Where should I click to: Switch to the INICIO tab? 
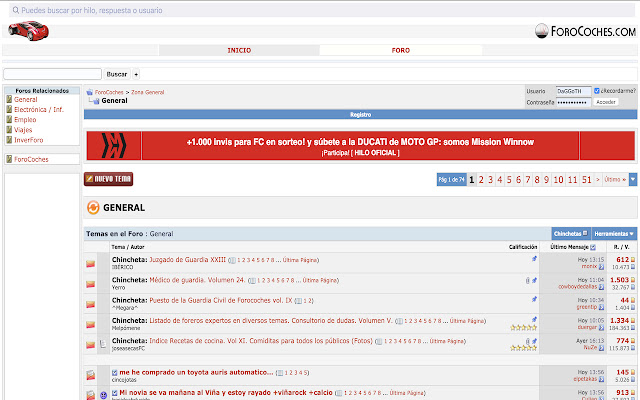[x=239, y=50]
